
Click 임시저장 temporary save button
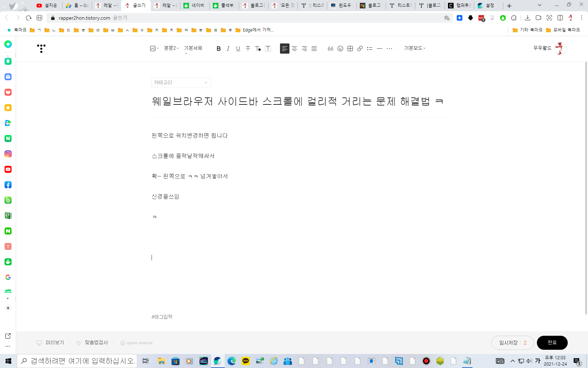[x=509, y=343]
